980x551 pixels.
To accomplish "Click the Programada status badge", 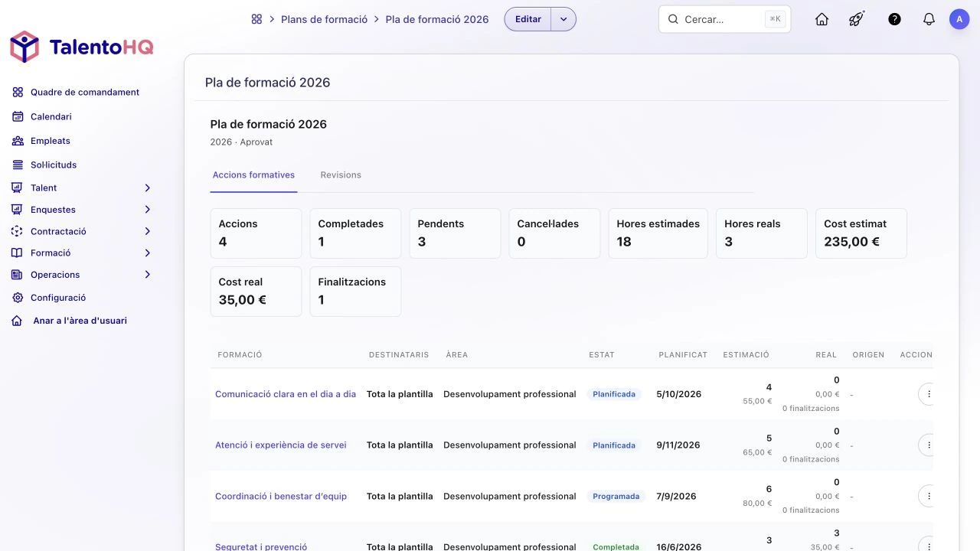I will click(x=616, y=496).
